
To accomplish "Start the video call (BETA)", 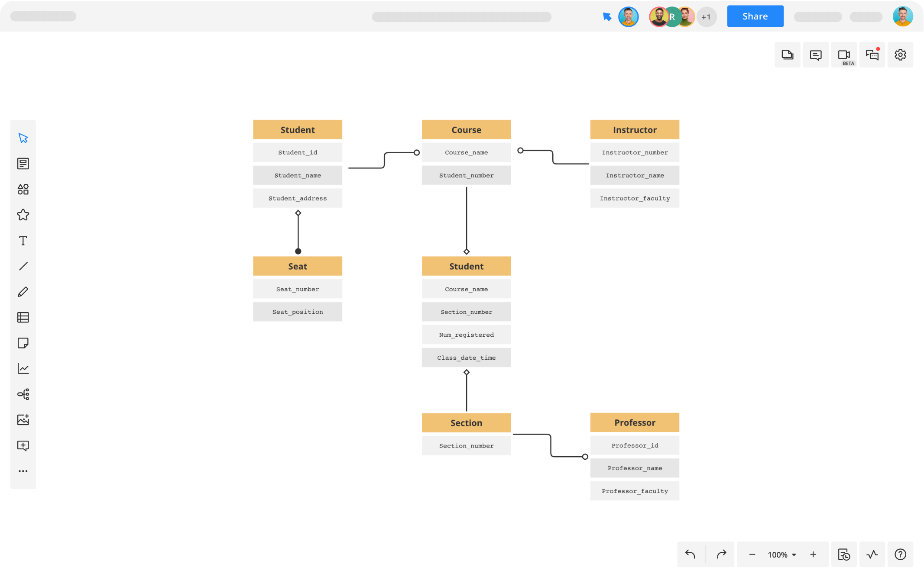I will coord(843,55).
